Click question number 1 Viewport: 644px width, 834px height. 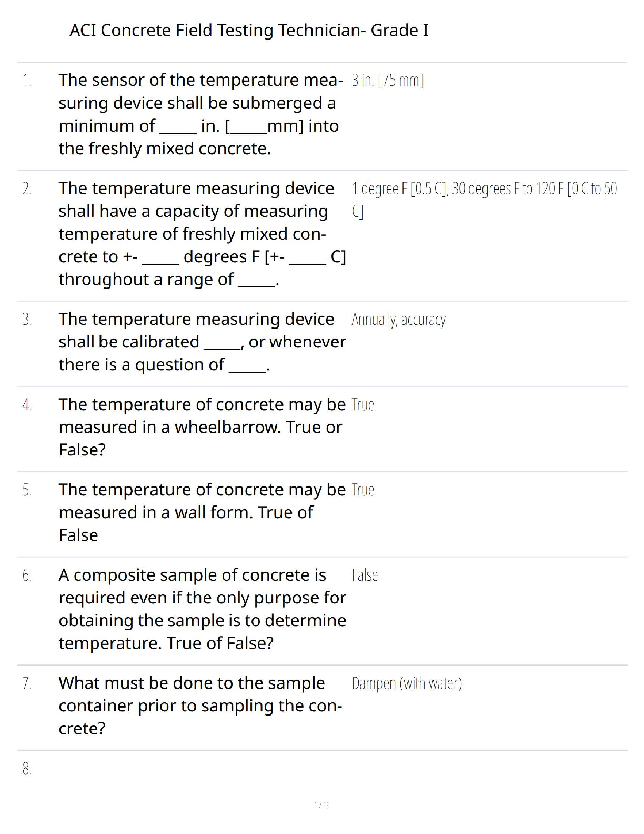(x=27, y=81)
